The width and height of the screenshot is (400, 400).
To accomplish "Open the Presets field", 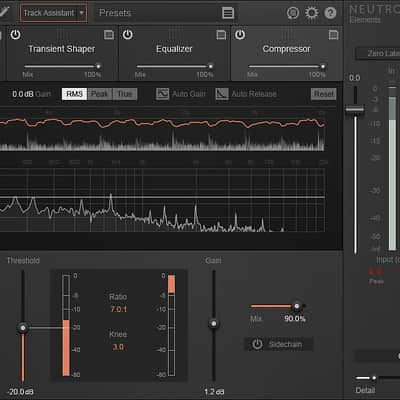I will tap(157, 13).
